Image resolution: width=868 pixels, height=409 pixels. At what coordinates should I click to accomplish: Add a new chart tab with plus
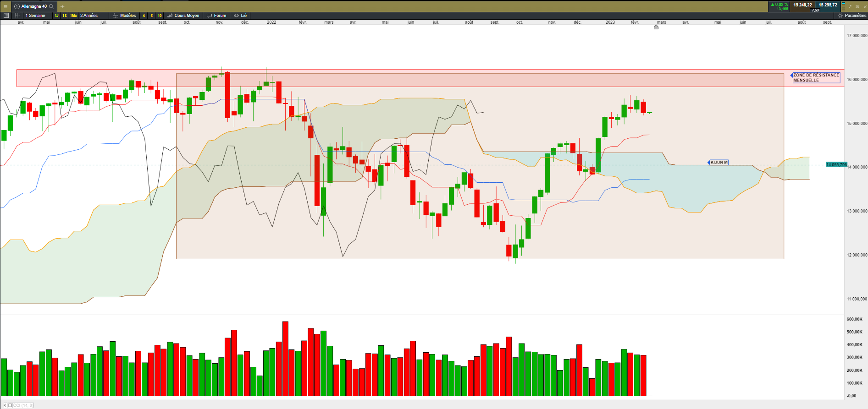[x=62, y=6]
